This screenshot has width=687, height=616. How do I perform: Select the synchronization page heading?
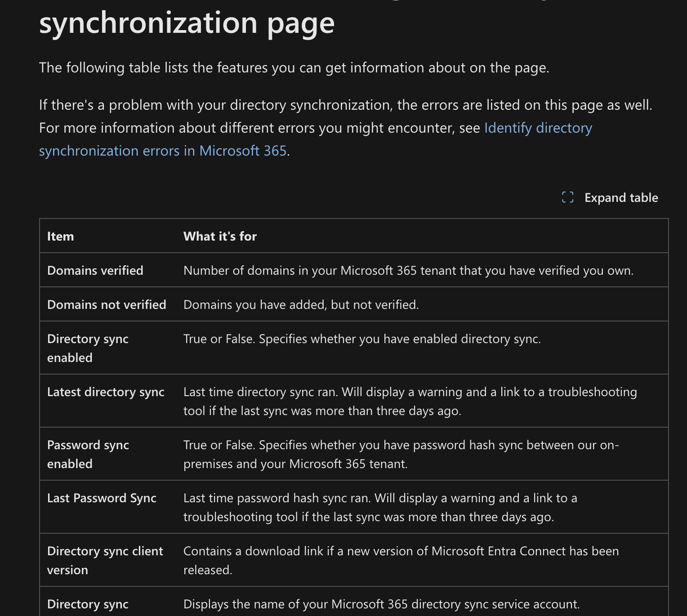187,22
